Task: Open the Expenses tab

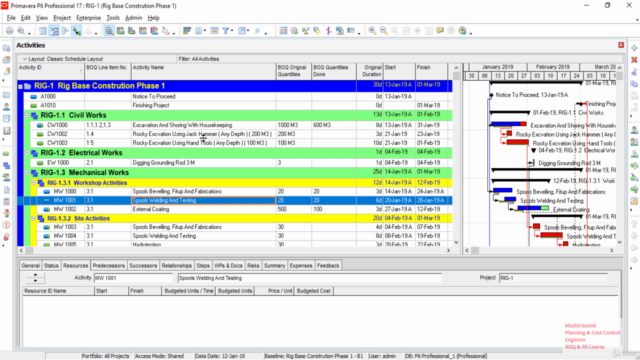Action: point(301,266)
